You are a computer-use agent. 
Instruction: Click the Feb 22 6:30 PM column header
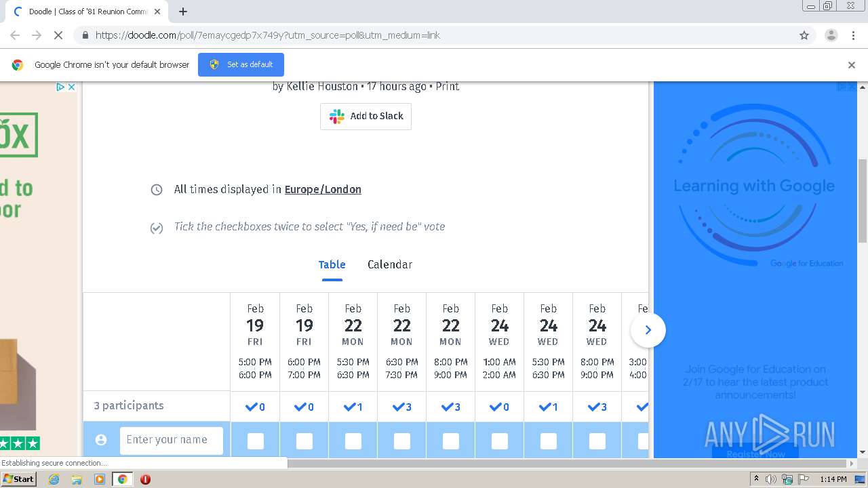[x=401, y=342]
